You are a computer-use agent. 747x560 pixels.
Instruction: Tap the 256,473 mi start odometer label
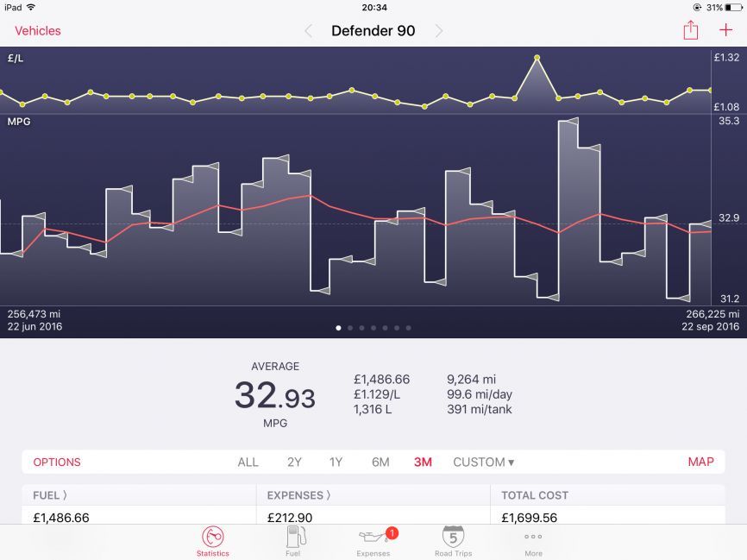[34, 314]
